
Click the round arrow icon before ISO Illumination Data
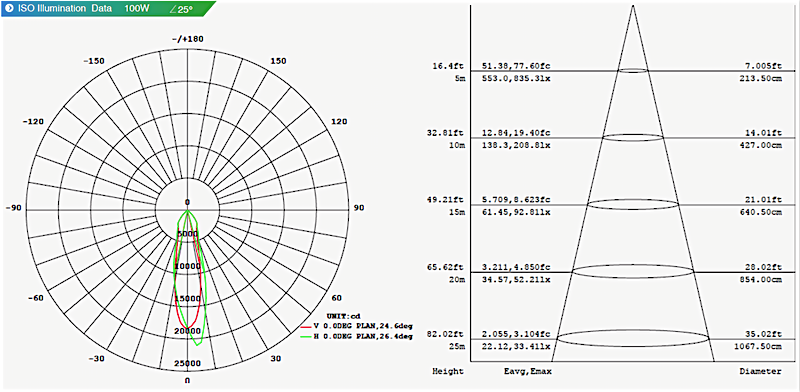(x=10, y=8)
